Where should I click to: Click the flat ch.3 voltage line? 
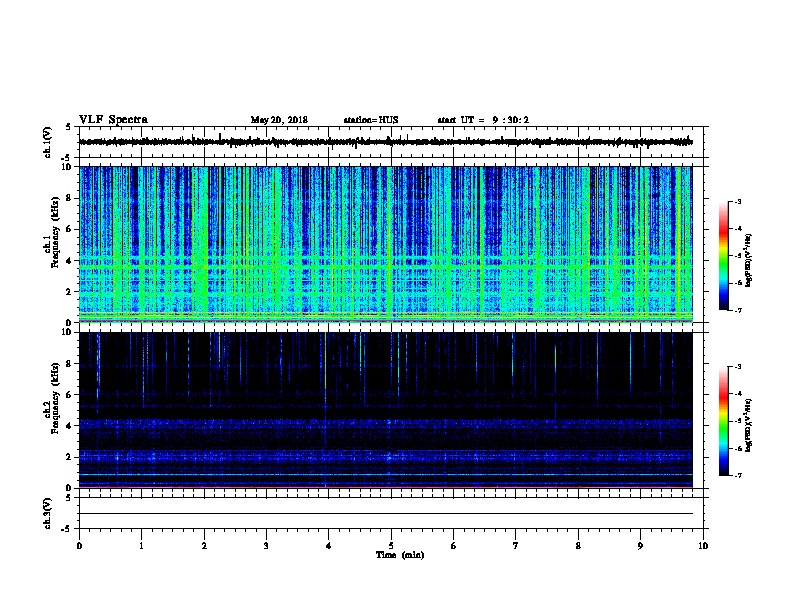click(x=385, y=514)
